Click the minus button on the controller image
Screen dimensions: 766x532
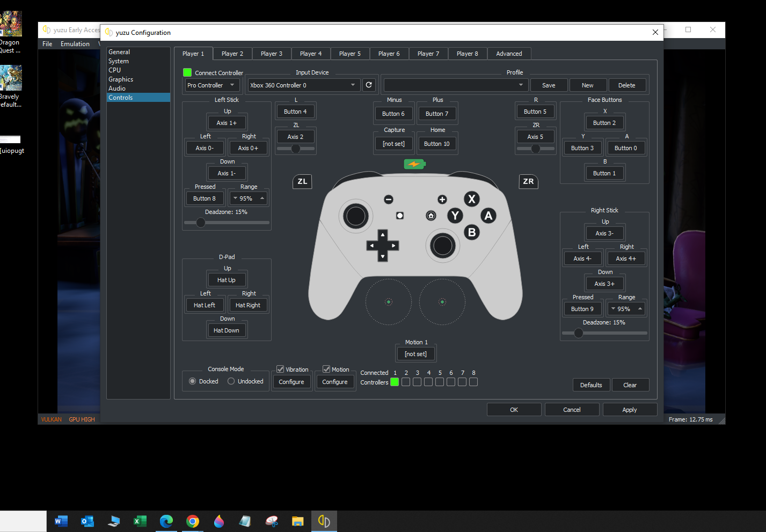coord(389,199)
